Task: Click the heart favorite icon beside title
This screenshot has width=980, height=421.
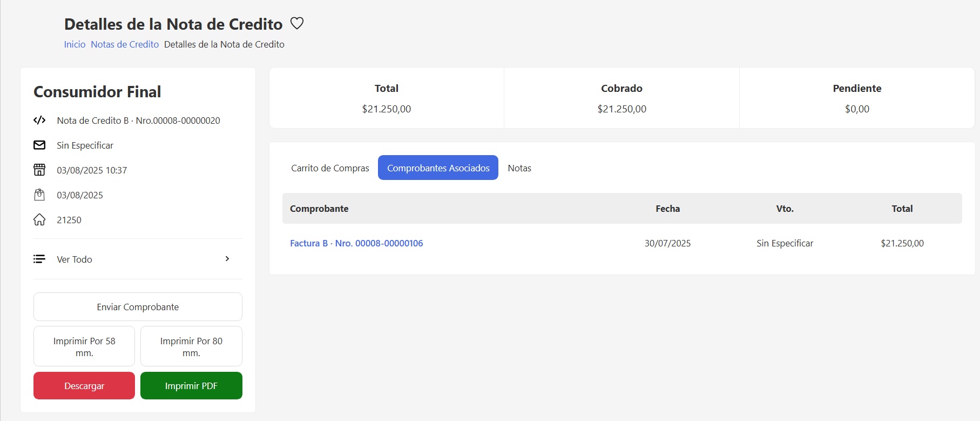Action: click(297, 23)
